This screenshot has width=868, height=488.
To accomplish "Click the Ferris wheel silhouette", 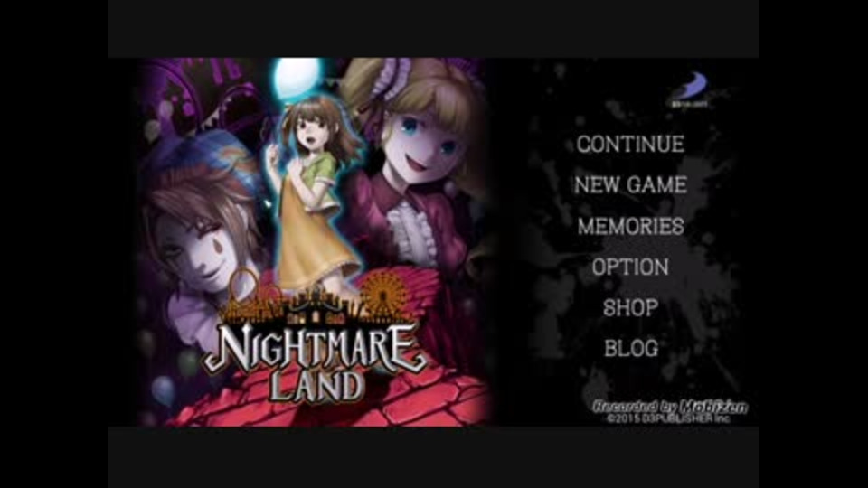I will click(x=385, y=295).
